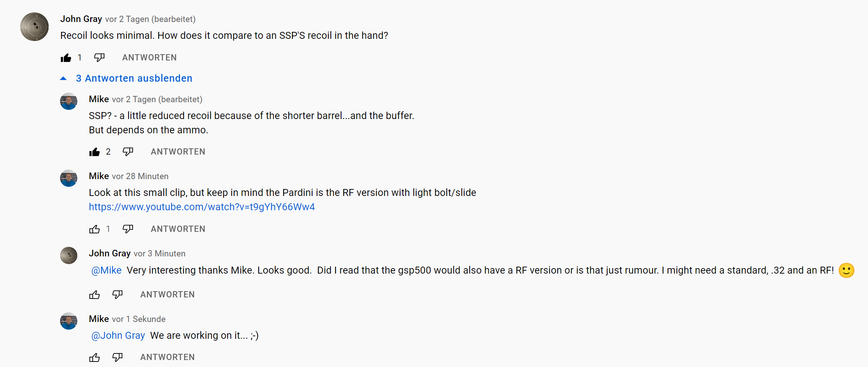868x367 pixels.
Task: Open Mike's profile name on 28 Minuten reply
Action: [99, 176]
